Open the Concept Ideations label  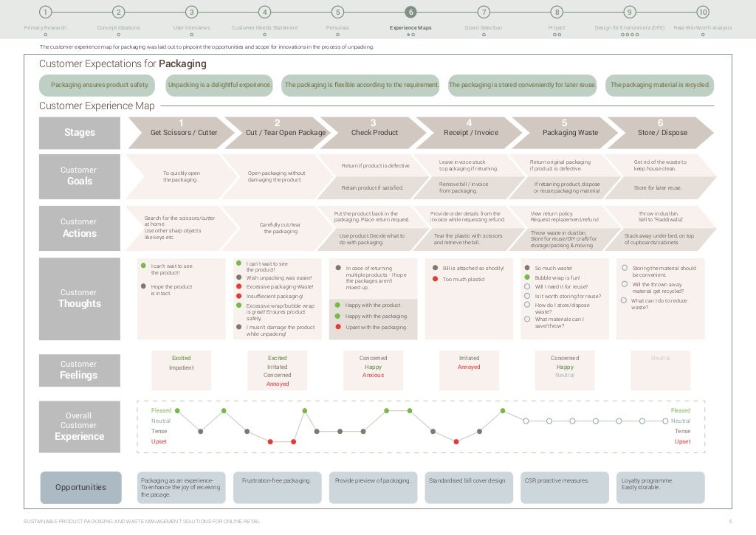(x=118, y=27)
